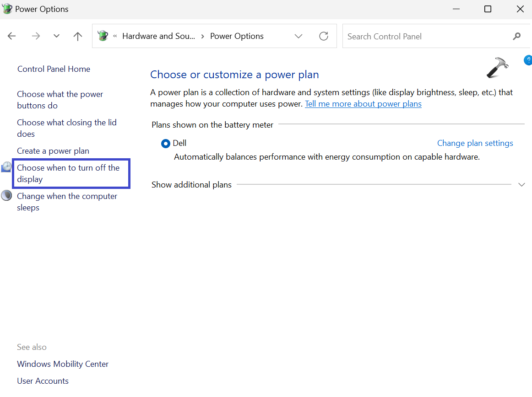Click the display clock icon in the sidebar

point(6,167)
